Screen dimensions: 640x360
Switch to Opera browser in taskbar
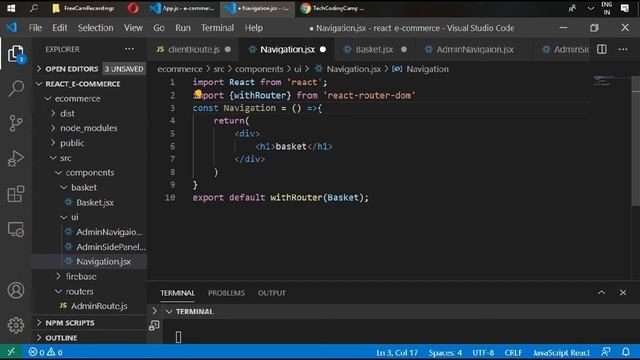[133, 8]
